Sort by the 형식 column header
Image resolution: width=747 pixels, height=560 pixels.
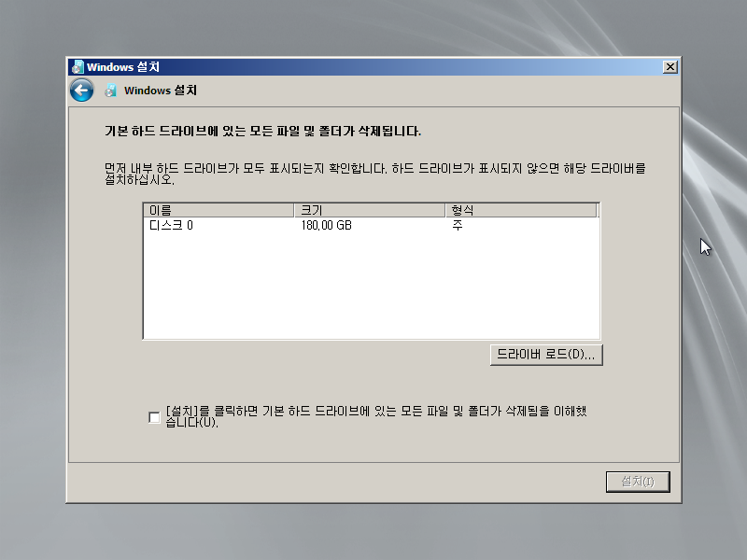[521, 210]
